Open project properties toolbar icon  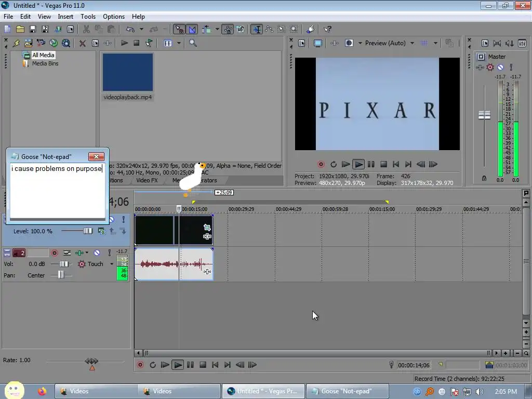tap(71, 29)
